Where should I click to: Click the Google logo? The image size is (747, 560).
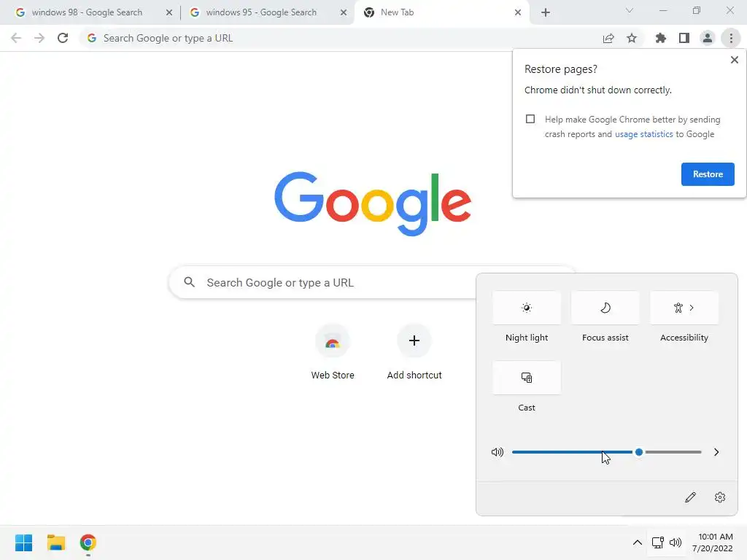point(373,204)
